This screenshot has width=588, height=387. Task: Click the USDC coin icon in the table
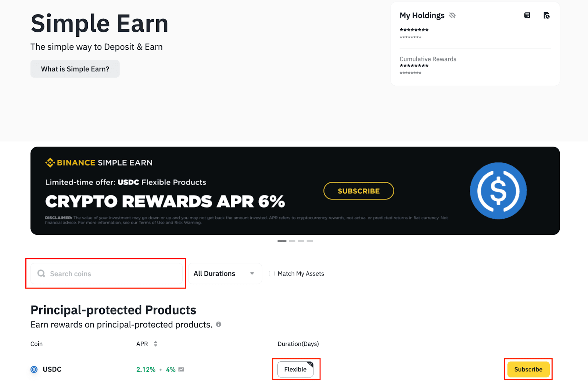[x=34, y=369]
